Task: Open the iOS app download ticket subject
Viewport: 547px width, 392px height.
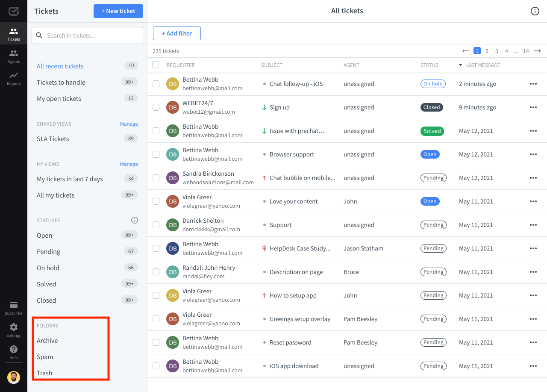Action: [x=294, y=366]
